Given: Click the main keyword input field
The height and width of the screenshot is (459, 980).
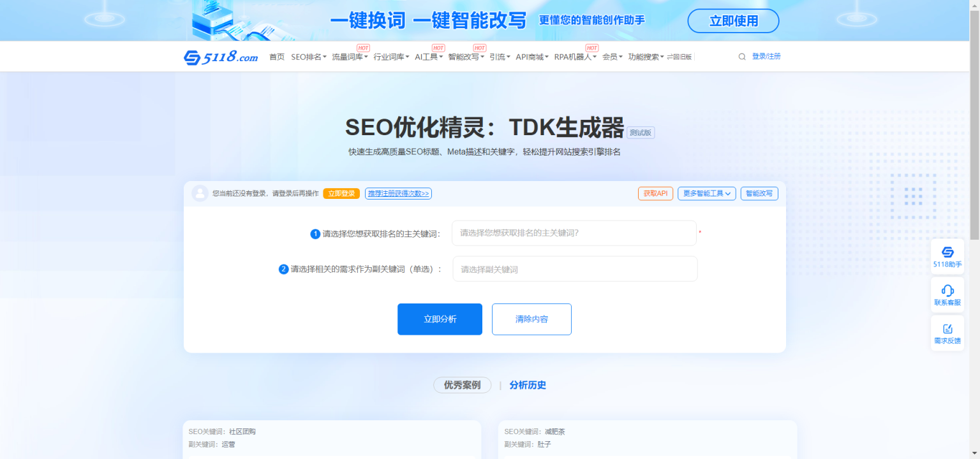Looking at the screenshot, I should tap(573, 233).
